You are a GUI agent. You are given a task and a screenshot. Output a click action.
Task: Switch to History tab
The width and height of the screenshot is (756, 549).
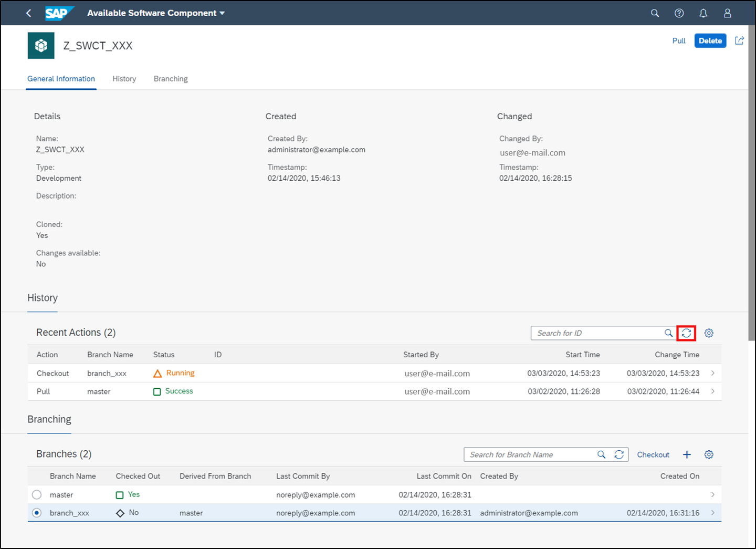coord(124,79)
